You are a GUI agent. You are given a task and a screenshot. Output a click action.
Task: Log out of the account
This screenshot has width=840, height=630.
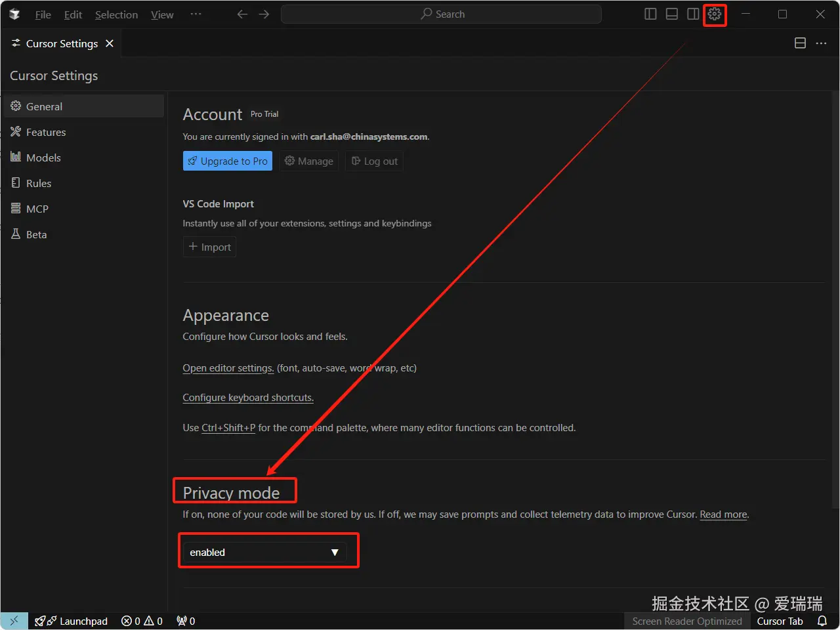point(374,161)
